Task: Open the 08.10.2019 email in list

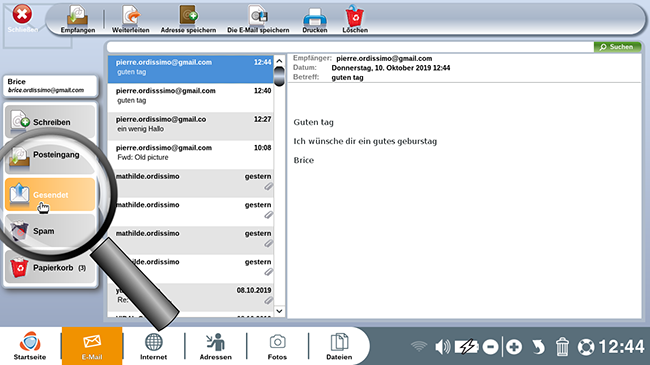Action: coord(190,297)
